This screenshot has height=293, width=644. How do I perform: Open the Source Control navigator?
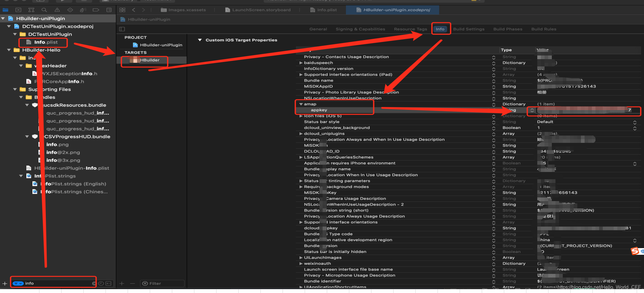coord(18,10)
